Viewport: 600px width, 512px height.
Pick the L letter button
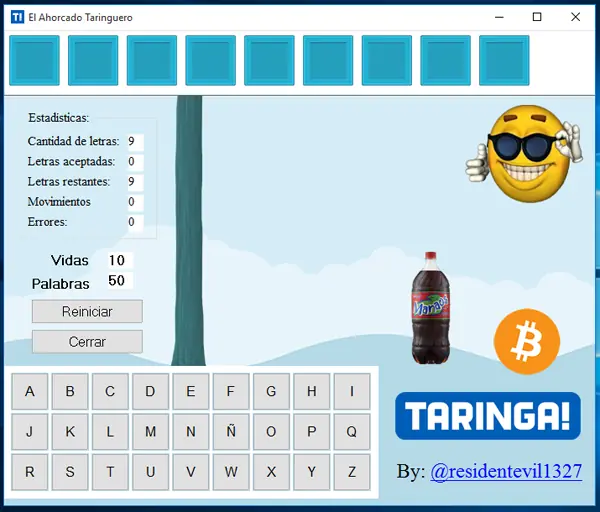[110, 432]
